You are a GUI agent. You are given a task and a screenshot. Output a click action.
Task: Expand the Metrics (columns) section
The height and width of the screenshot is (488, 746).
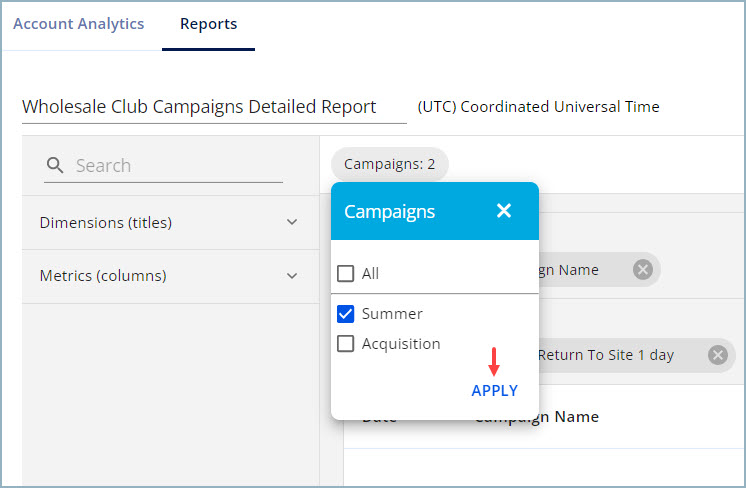170,276
